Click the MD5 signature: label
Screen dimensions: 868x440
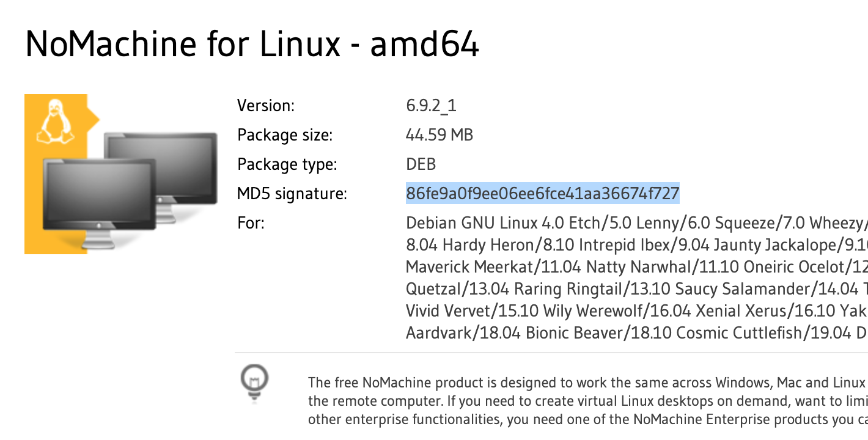[292, 194]
